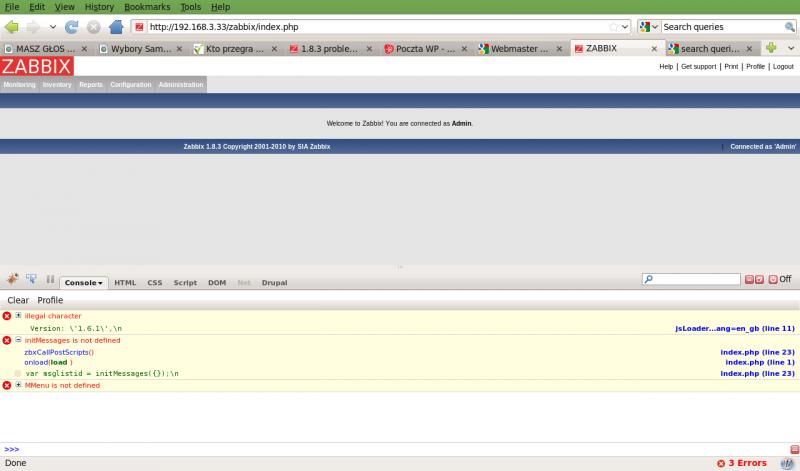Click the search magnifier icon in the search box

coord(789,27)
